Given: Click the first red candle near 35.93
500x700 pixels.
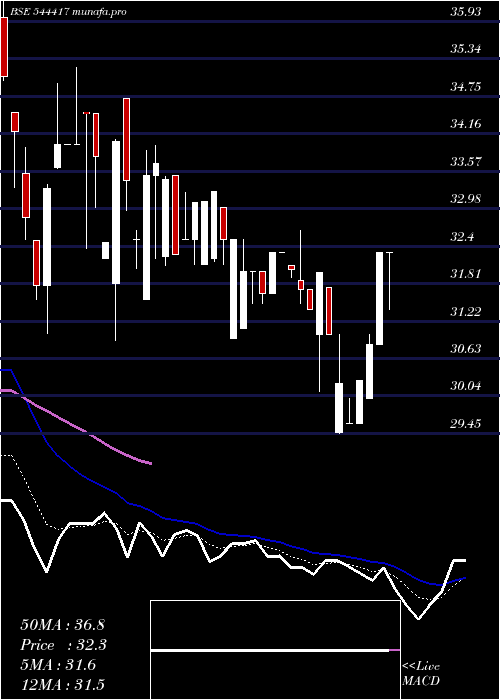Looking at the screenshot, I should [4, 48].
